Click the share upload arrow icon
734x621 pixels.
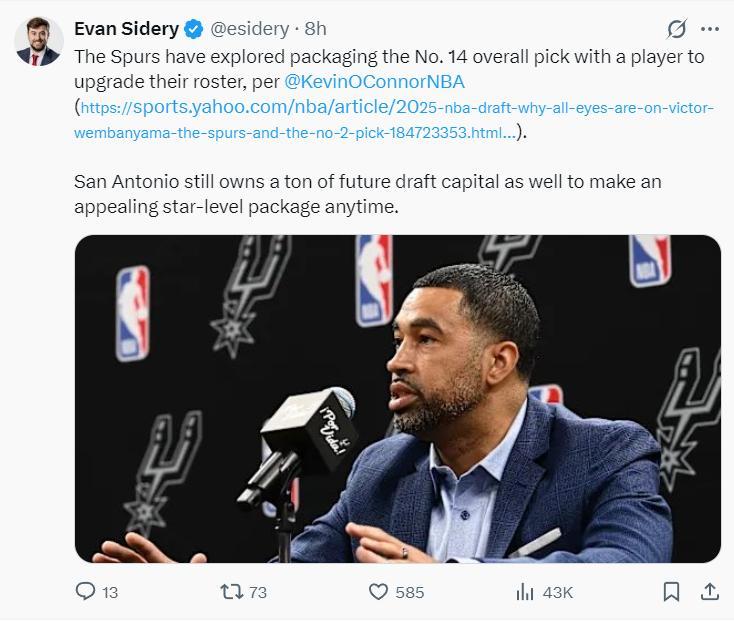(709, 592)
